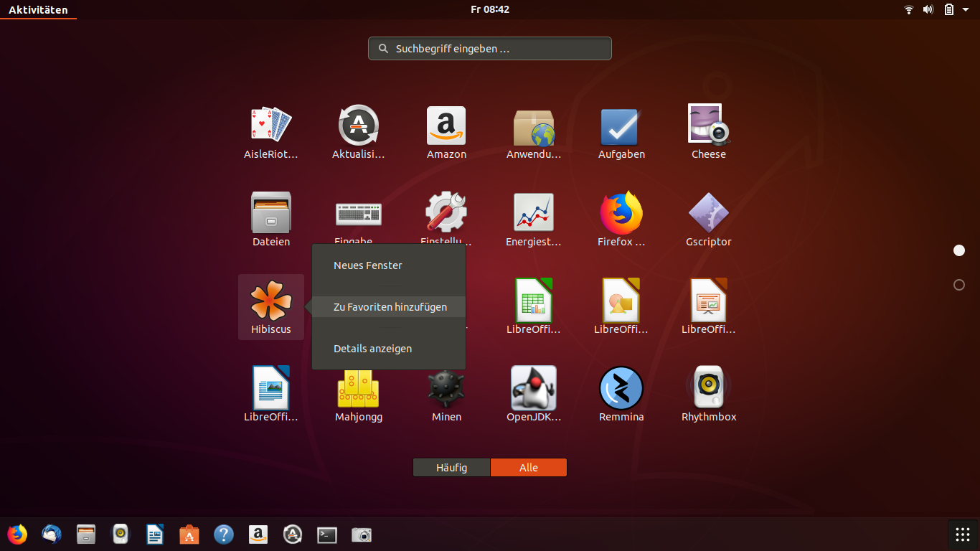Screen dimensions: 980x551
Task: Select "Zu Favoriten hinzufügen" menu entry
Action: [389, 307]
